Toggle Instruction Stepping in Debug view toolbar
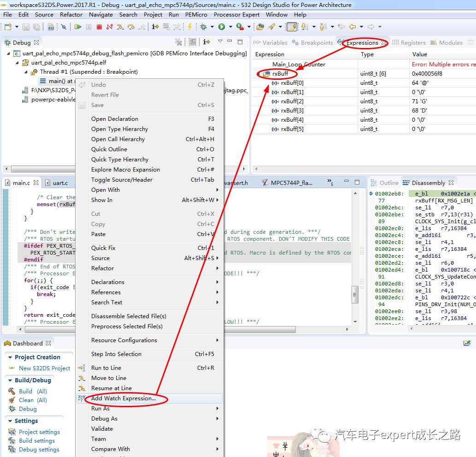Screen dimensions: 476x457 (207, 42)
